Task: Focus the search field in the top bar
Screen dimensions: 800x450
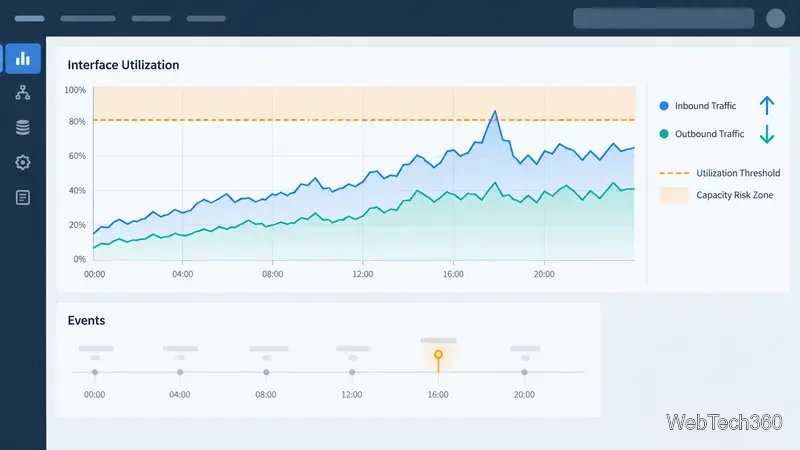Action: (x=663, y=18)
